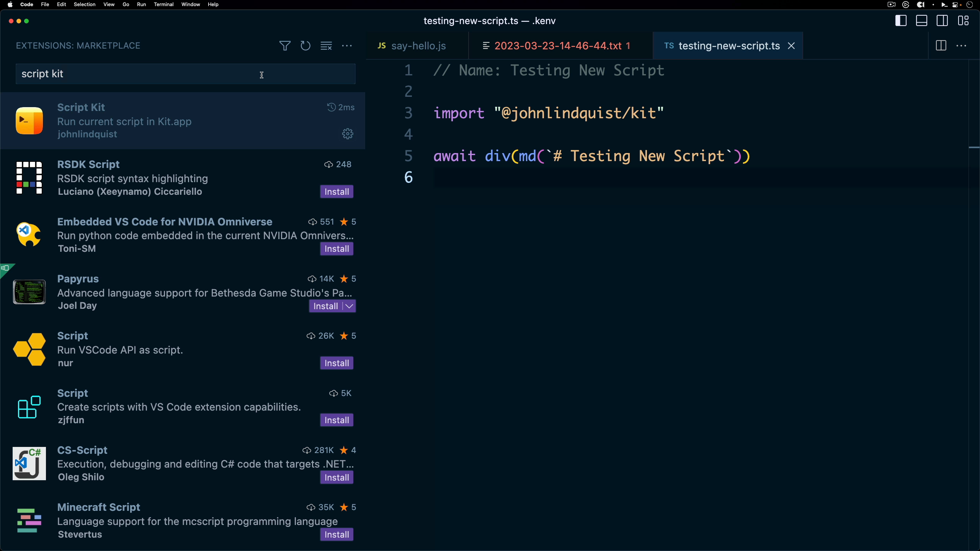
Task: Clear extensions search results icon
Action: pyautogui.click(x=326, y=46)
